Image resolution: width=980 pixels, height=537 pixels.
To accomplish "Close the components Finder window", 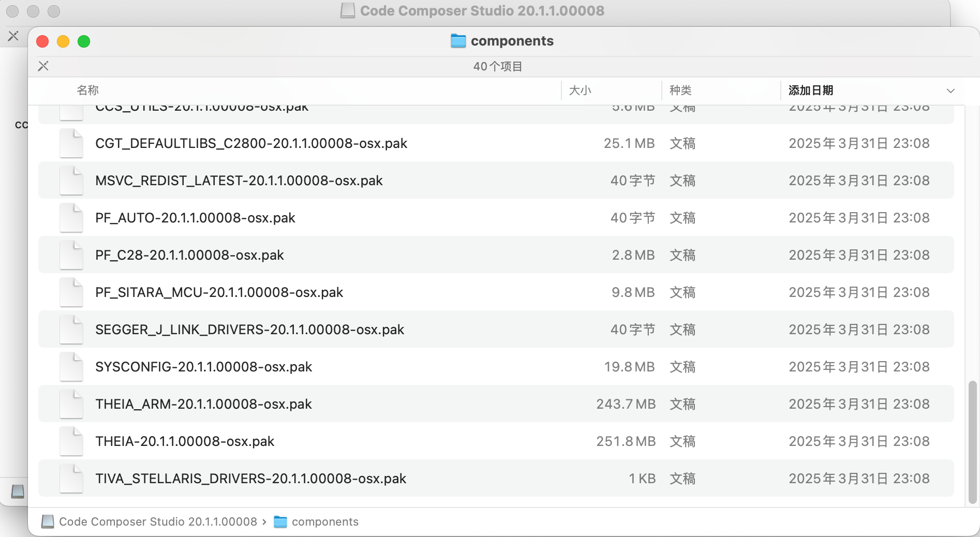I will point(42,41).
